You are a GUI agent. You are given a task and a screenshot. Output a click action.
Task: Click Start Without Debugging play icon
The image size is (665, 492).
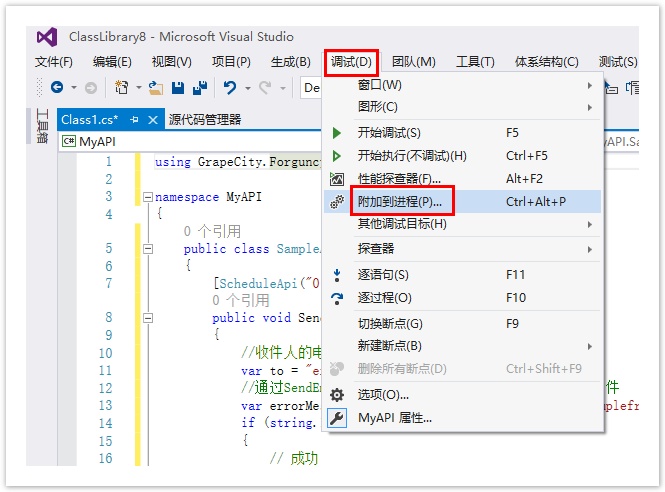tap(337, 156)
